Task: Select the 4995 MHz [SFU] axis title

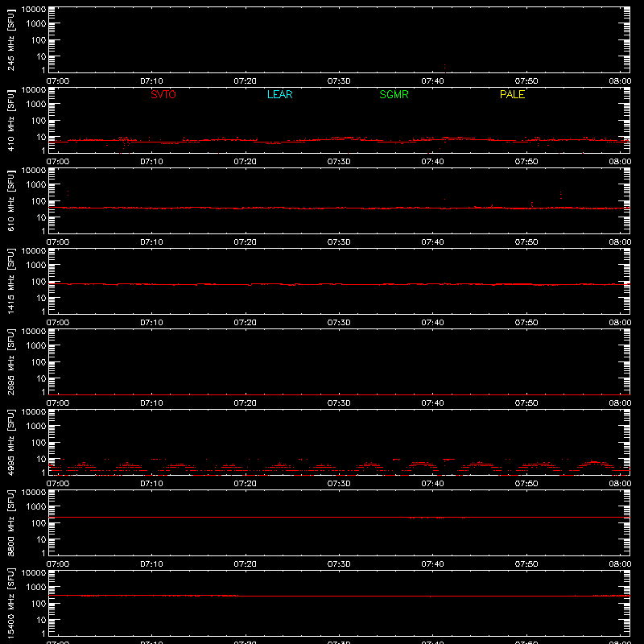Action: 10,442
